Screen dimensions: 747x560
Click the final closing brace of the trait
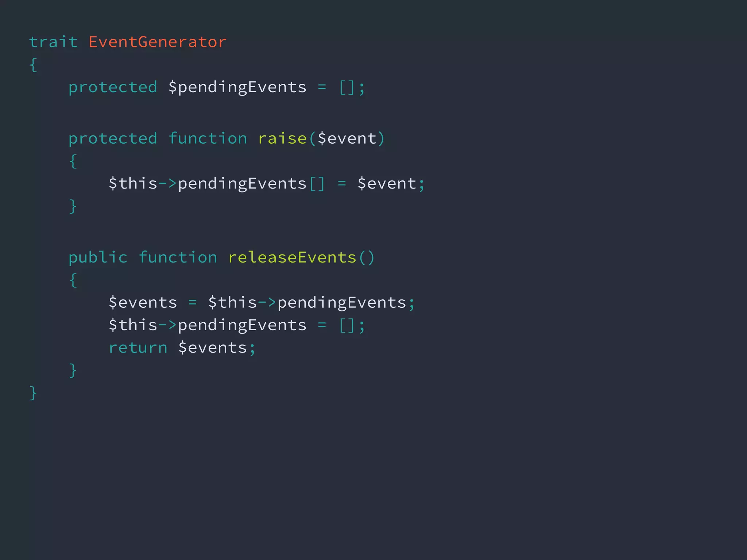pyautogui.click(x=33, y=393)
